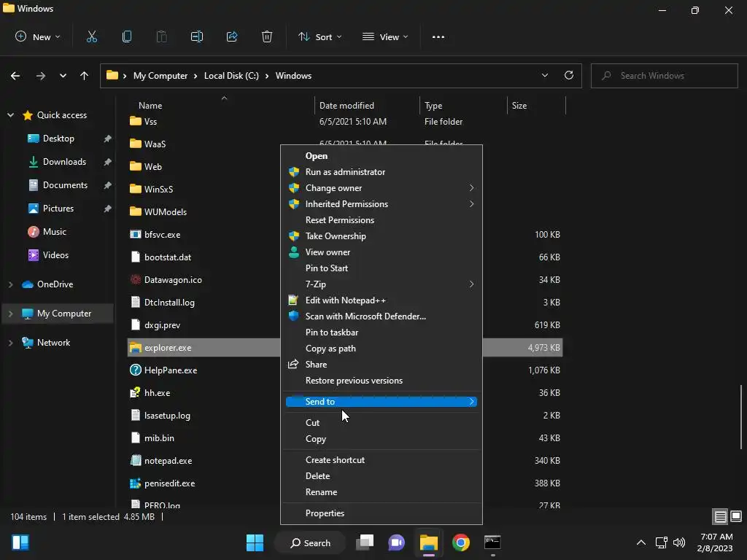Collapse the Quick access tree node
The image size is (747, 560).
(x=10, y=115)
